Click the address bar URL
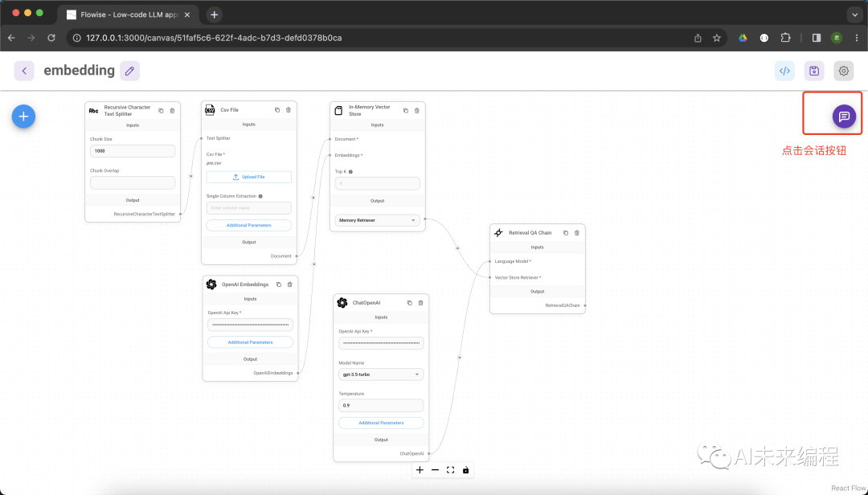The height and width of the screenshot is (495, 868). (214, 38)
